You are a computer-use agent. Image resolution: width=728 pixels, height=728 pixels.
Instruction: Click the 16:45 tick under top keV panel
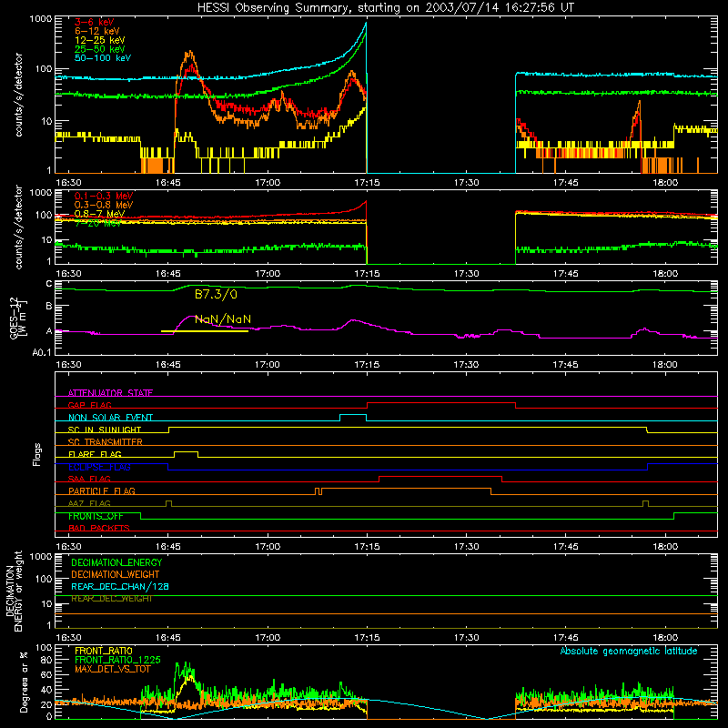(x=168, y=183)
